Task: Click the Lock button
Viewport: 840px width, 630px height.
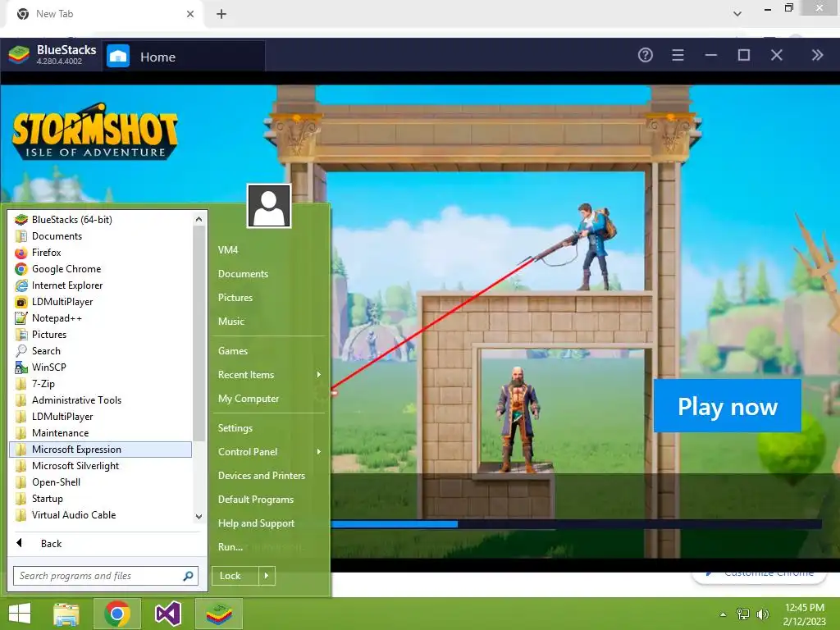Action: tap(235, 576)
